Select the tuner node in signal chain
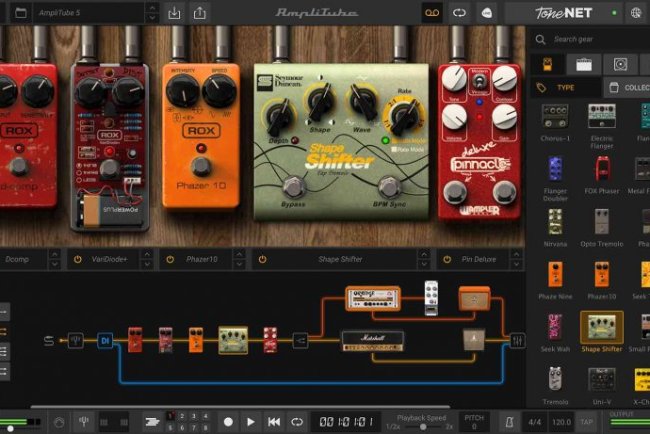The height and width of the screenshot is (434, 650). point(75,340)
